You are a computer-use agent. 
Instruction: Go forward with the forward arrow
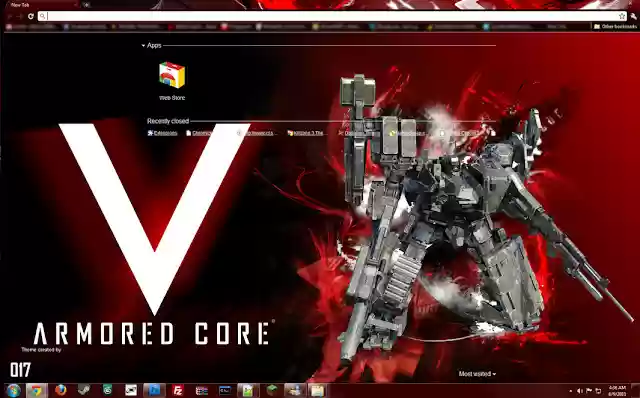pyautogui.click(x=19, y=16)
